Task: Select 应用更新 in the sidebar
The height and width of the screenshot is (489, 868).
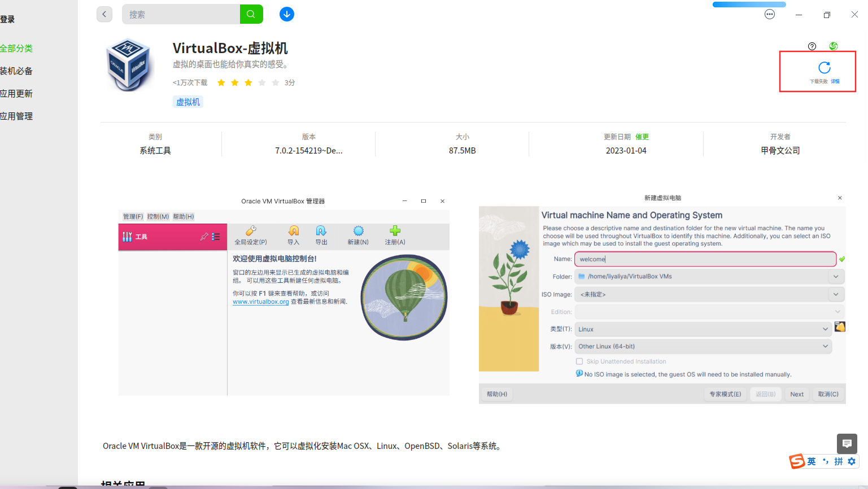Action: pyautogui.click(x=16, y=94)
